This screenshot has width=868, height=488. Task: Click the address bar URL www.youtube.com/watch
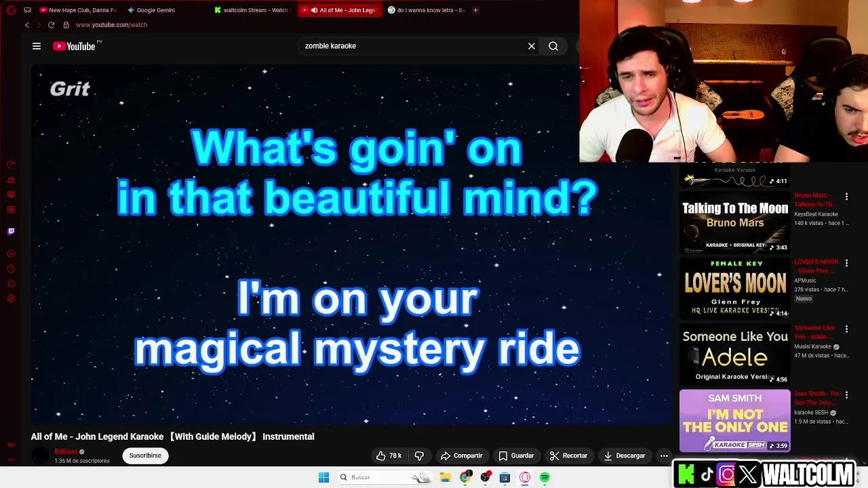point(111,25)
